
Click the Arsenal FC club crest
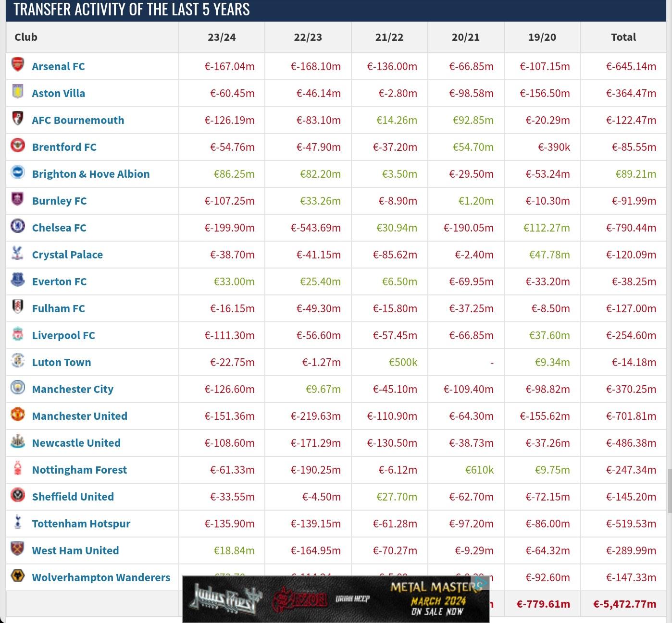[18, 64]
